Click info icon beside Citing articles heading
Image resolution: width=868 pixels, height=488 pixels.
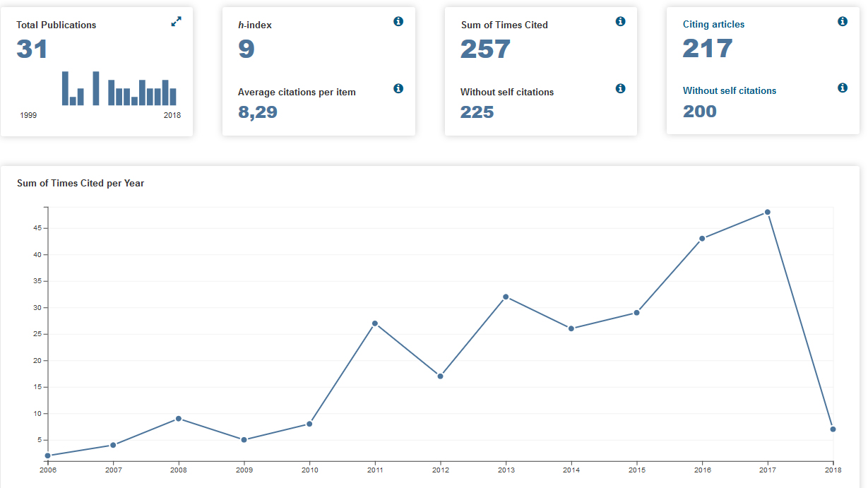[843, 21]
